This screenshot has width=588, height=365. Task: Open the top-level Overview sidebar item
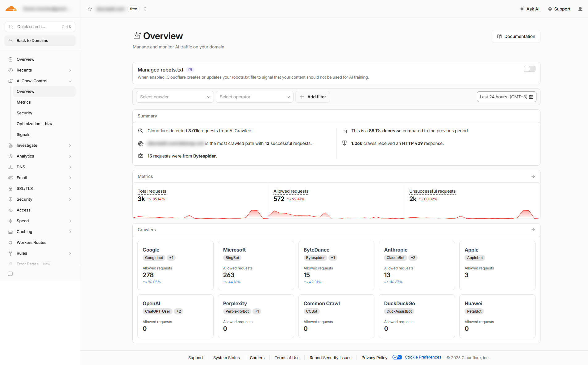tap(40, 59)
